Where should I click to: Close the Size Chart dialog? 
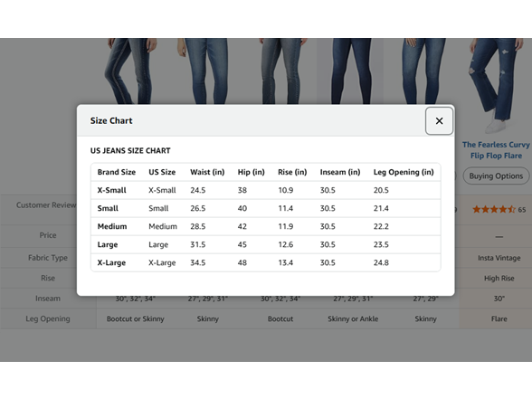tap(439, 121)
